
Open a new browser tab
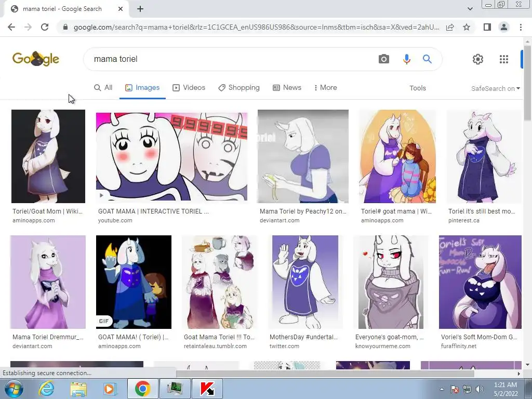coord(140,9)
